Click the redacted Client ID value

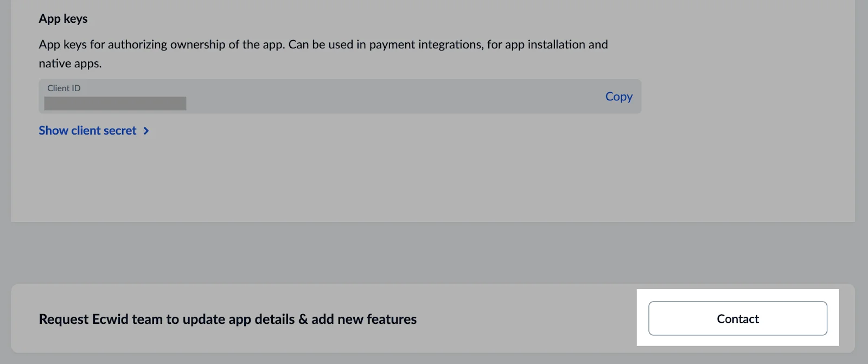114,103
